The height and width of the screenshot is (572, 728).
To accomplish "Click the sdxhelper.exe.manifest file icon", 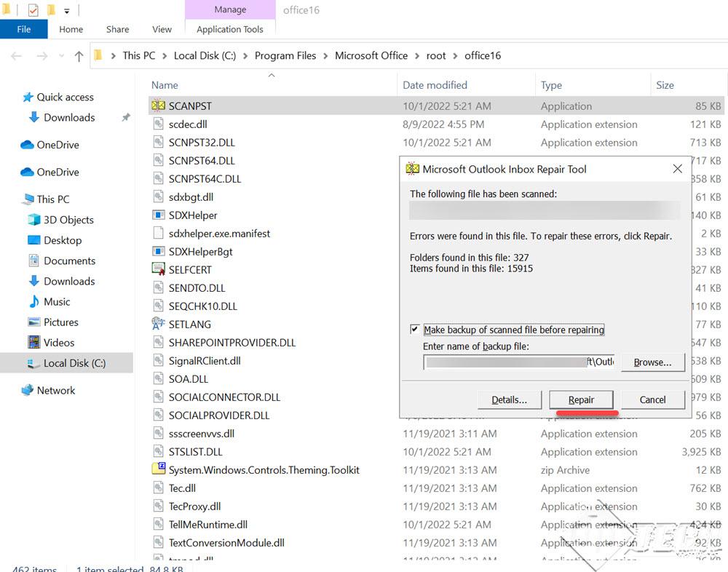I will (158, 233).
